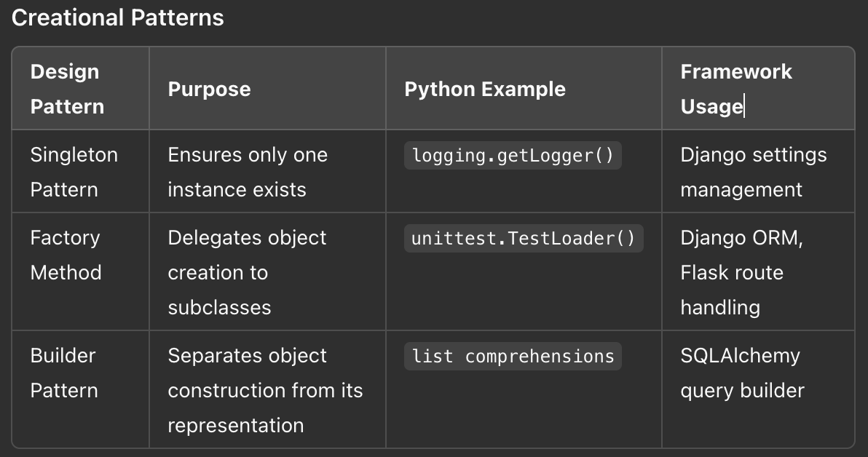Click the 'Ensures only one instance exists' cell
The image size is (868, 457).
[x=267, y=172]
